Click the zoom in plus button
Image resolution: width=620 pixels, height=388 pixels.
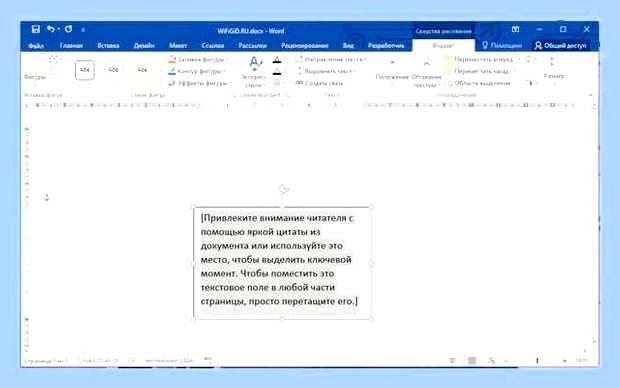click(565, 361)
